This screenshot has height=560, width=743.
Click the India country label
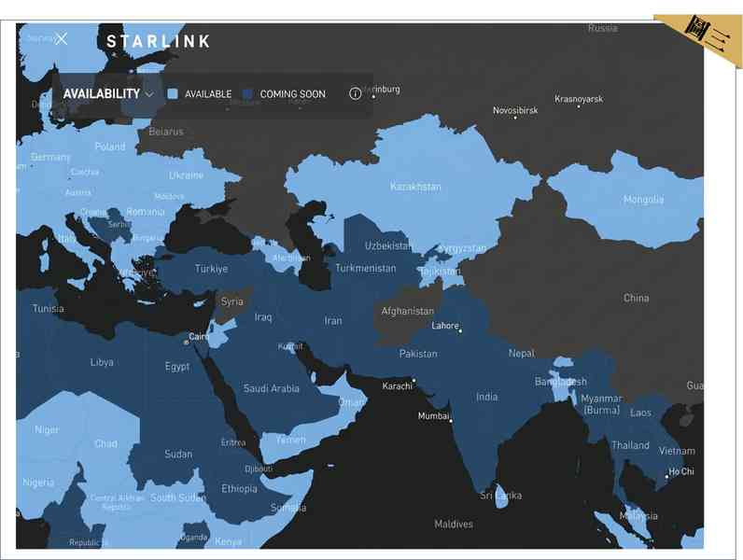(486, 397)
